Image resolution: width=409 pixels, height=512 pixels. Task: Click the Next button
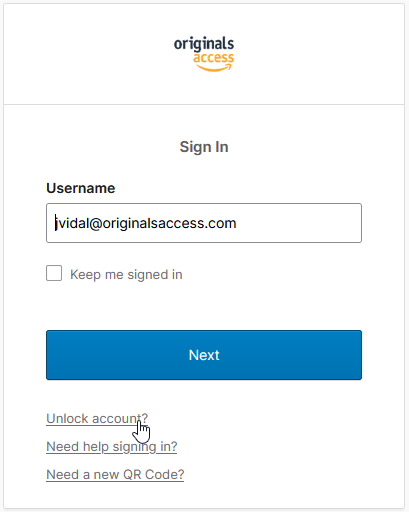click(x=204, y=355)
